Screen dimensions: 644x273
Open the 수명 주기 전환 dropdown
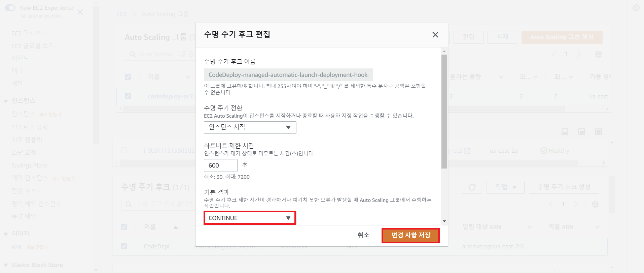click(250, 127)
